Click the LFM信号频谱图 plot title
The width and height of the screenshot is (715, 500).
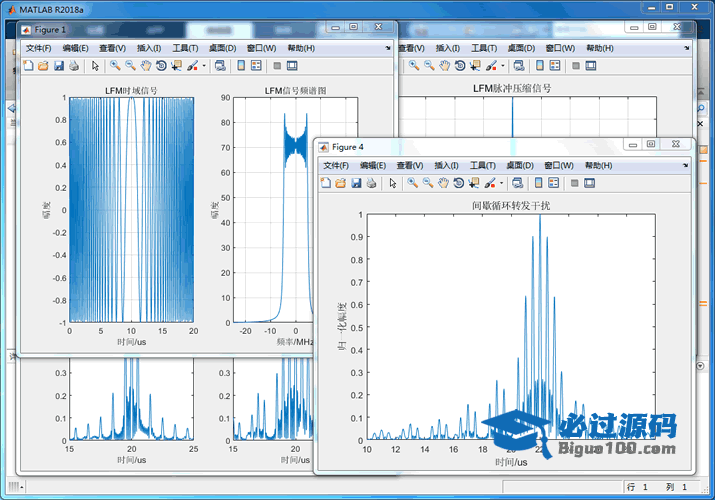[x=295, y=90]
